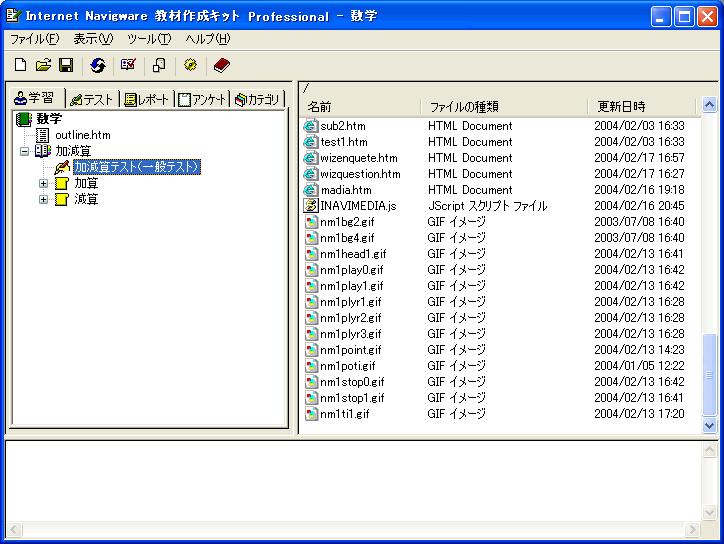Image resolution: width=724 pixels, height=544 pixels.
Task: Select nm1play0.gif in the file list
Action: click(352, 270)
